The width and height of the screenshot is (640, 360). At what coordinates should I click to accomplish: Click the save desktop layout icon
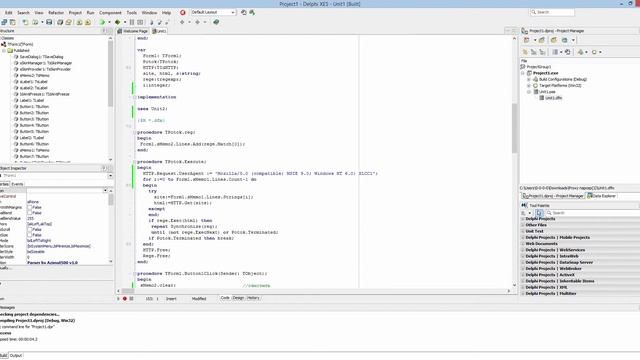point(244,13)
